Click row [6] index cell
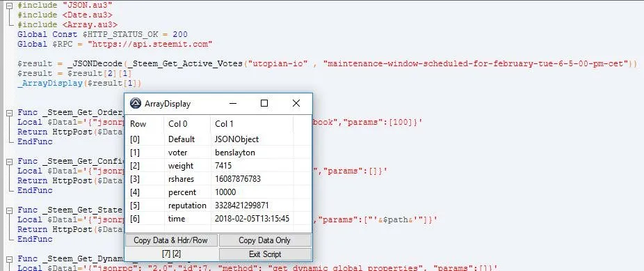This screenshot has width=644, height=271. (x=145, y=218)
